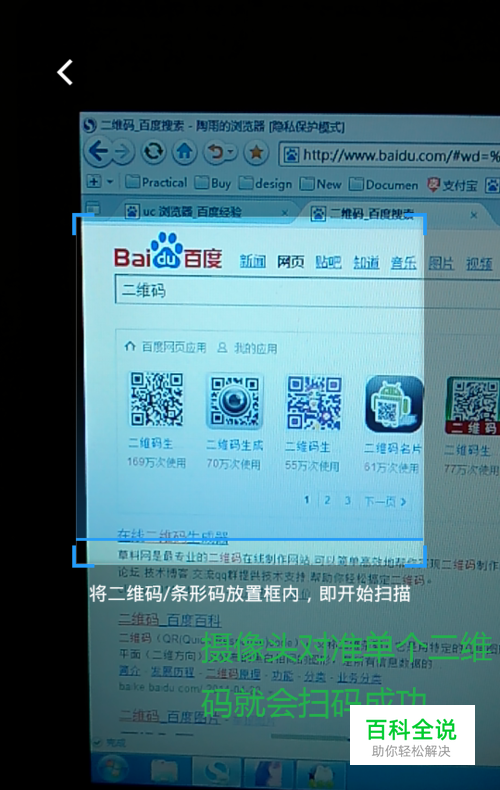500x790 pixels.
Task: Expand the dropdown beside add bookmark icon
Action: 109,182
